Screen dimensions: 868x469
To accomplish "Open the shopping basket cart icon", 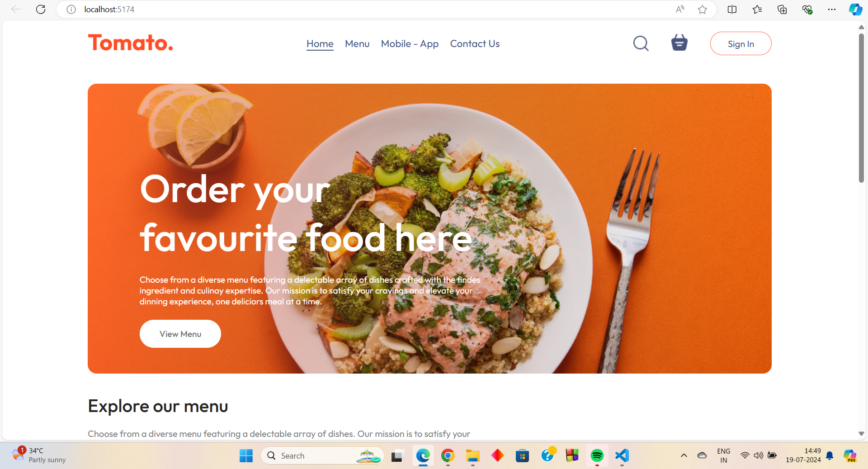I will click(x=679, y=43).
